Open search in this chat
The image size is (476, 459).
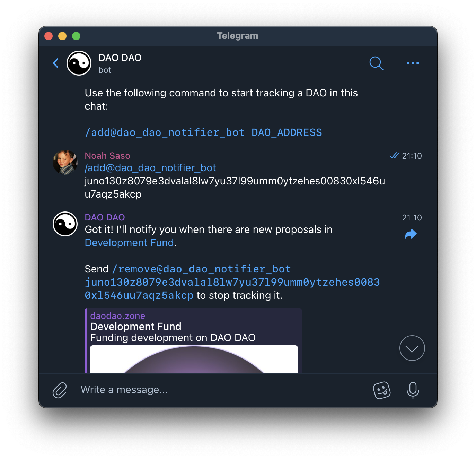pos(376,63)
